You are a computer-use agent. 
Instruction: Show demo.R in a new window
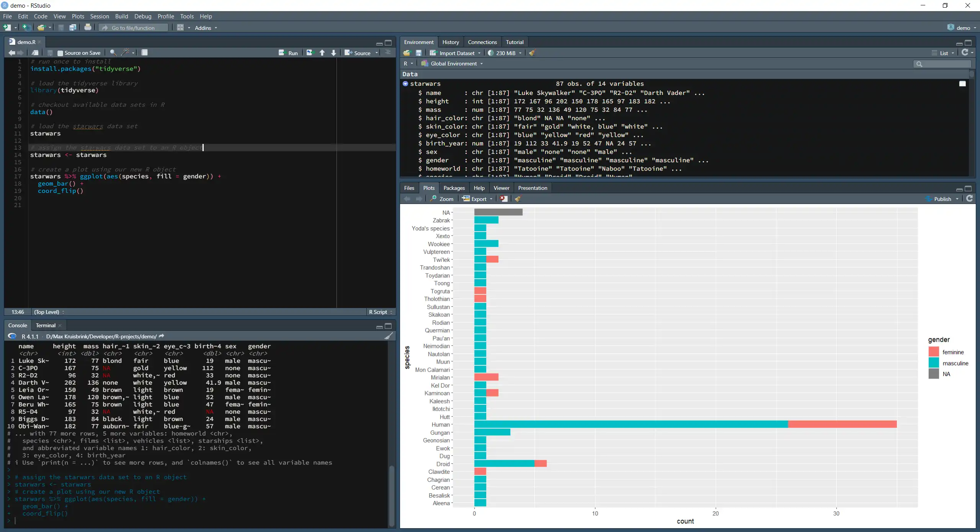pos(35,53)
